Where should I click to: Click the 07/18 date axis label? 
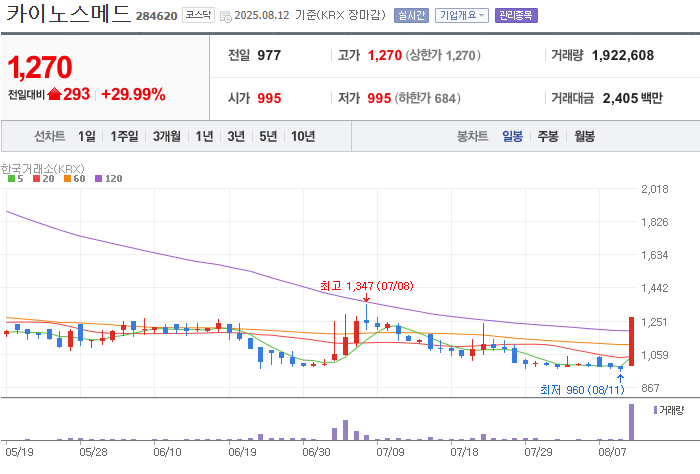tap(464, 452)
